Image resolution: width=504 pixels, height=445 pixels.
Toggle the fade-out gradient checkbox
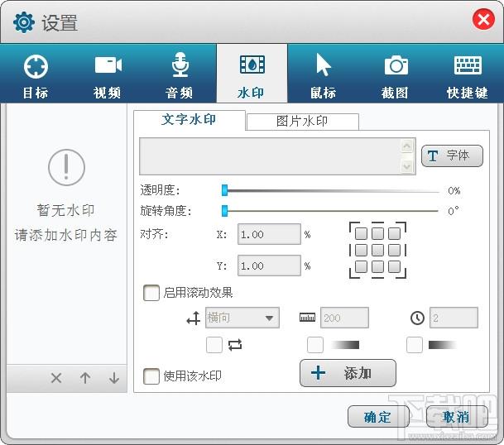(415, 345)
